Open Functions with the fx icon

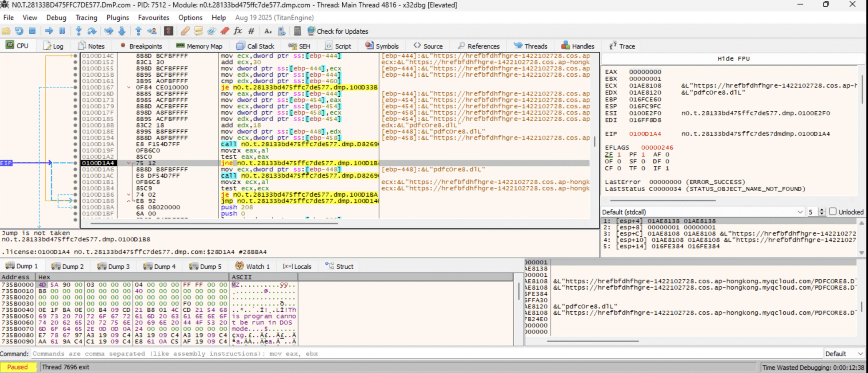(x=238, y=31)
